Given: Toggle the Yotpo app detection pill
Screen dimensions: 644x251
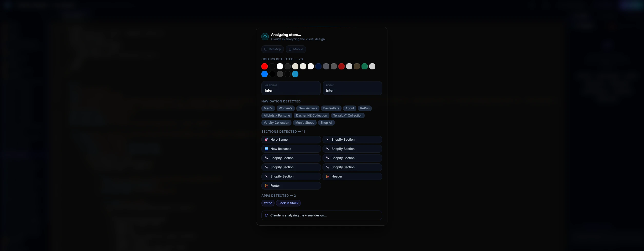Looking at the screenshot, I should (268, 203).
